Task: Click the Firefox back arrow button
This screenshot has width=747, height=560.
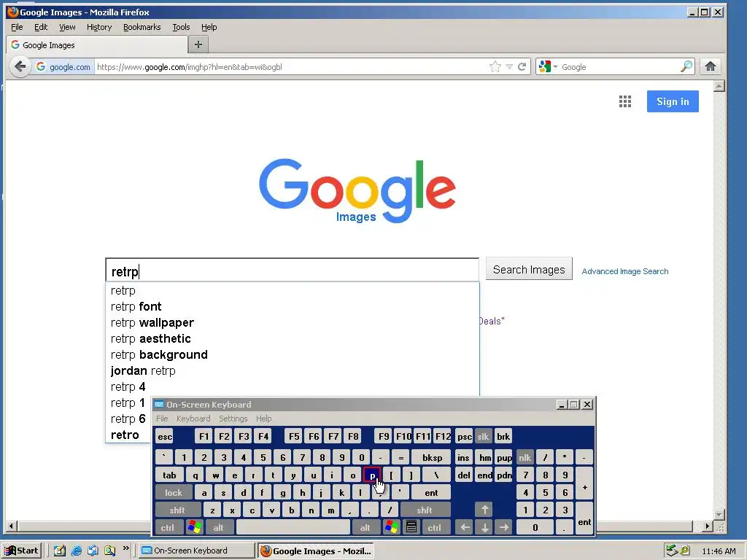Action: 20,66
